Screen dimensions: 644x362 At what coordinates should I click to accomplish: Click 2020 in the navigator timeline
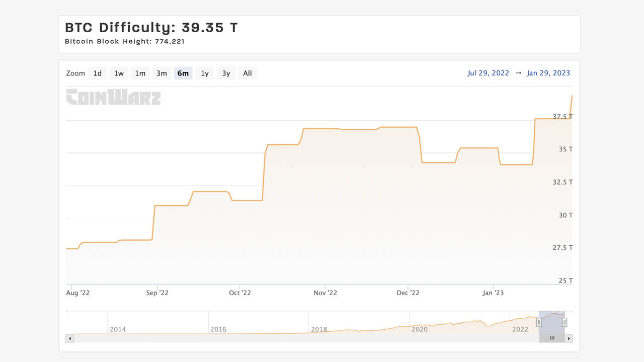420,329
